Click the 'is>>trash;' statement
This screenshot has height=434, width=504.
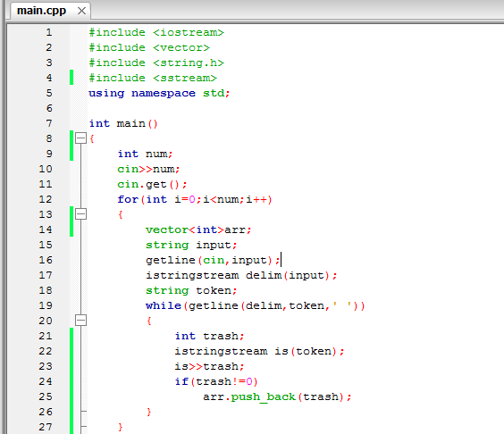tap(210, 366)
